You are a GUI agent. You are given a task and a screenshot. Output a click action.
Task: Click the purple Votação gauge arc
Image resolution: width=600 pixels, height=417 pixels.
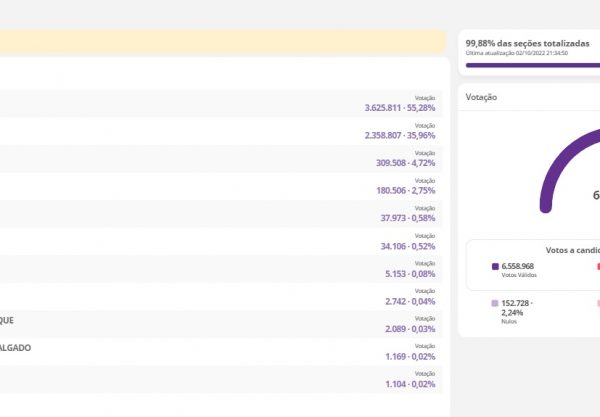coord(550,170)
